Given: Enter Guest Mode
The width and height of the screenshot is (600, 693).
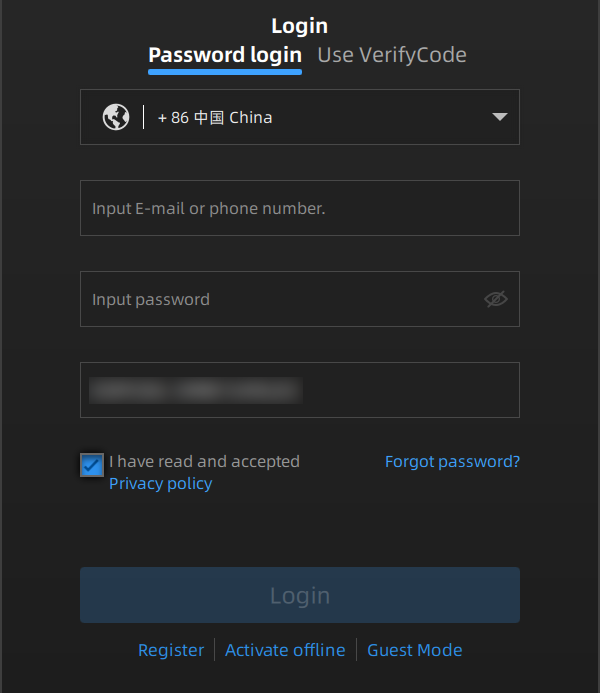Looking at the screenshot, I should pos(414,650).
